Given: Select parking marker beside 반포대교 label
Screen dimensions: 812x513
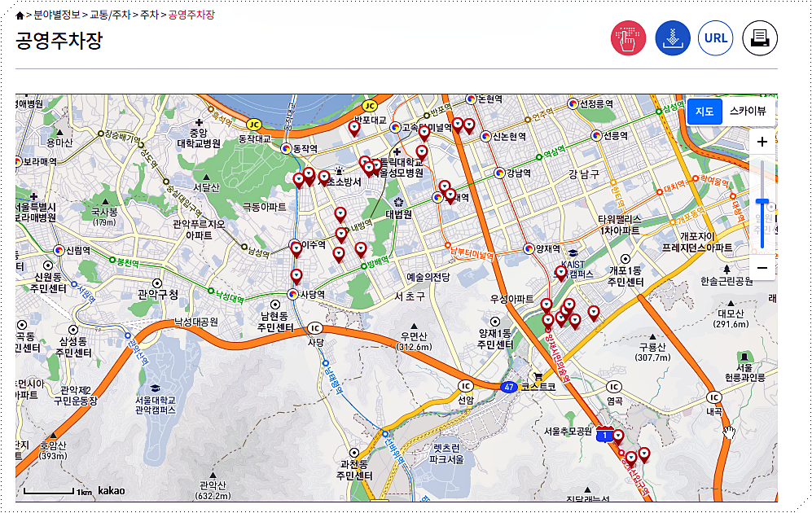Looking at the screenshot, I should (x=353, y=128).
